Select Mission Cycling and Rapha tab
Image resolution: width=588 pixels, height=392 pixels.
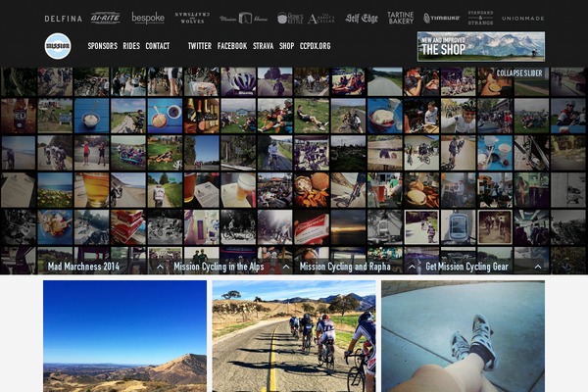click(x=345, y=267)
